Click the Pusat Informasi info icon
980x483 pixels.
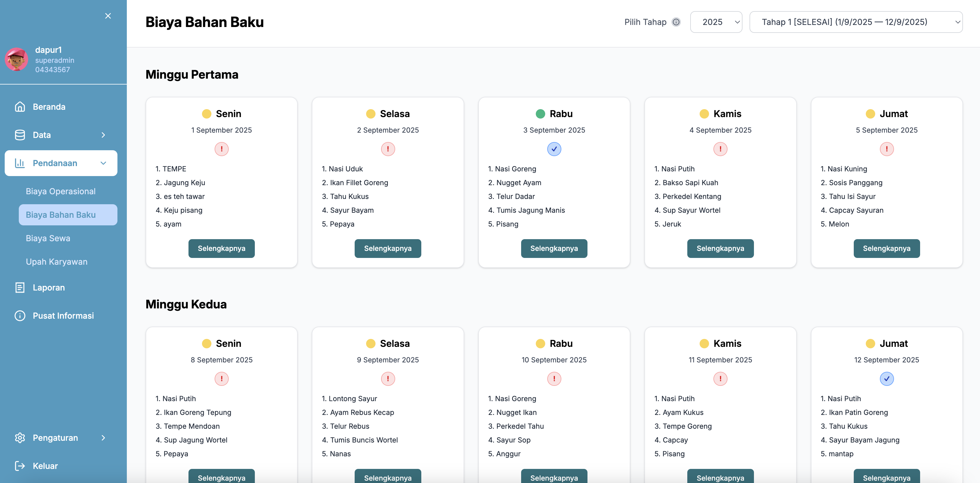(x=20, y=315)
